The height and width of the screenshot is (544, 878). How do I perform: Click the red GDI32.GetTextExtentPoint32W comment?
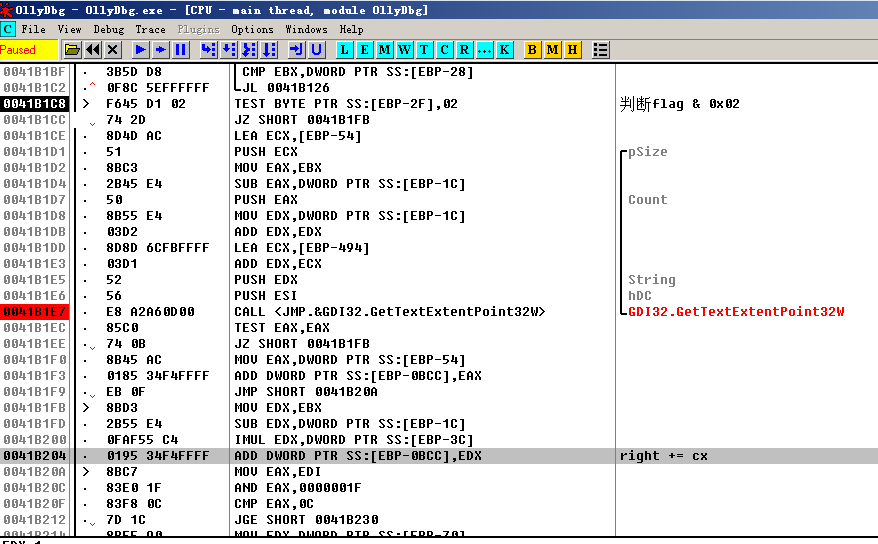click(736, 312)
